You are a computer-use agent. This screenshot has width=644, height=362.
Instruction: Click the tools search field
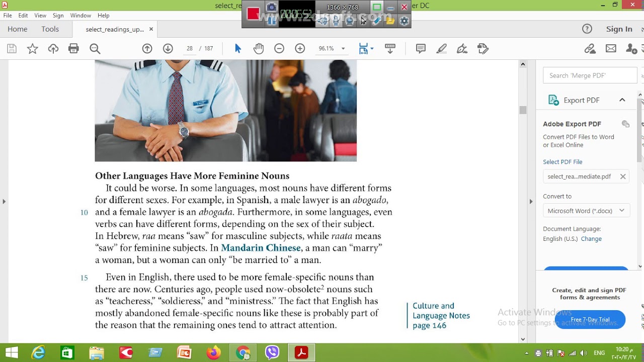590,75
